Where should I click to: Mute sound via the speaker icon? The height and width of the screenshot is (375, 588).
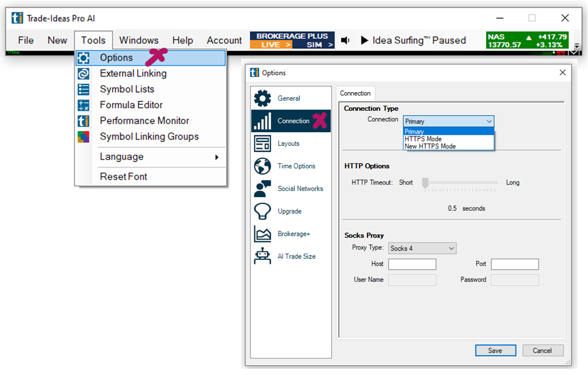(345, 41)
